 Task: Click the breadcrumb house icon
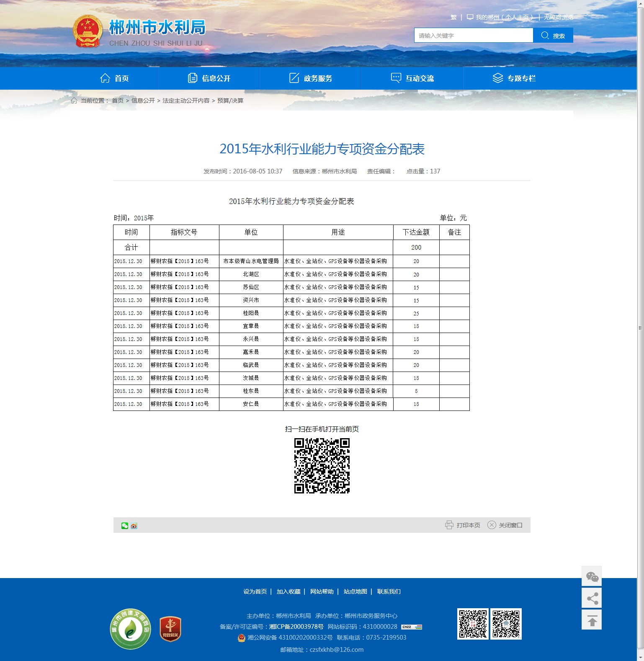[74, 101]
